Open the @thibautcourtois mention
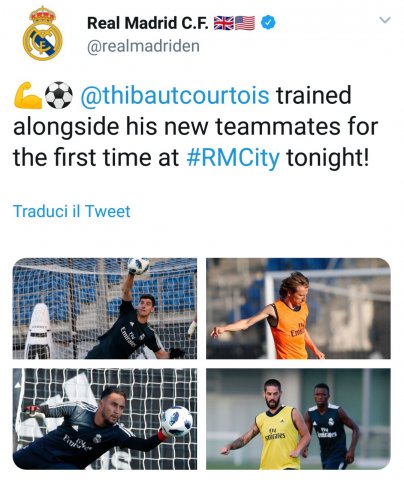This screenshot has height=480, width=404. 175,95
